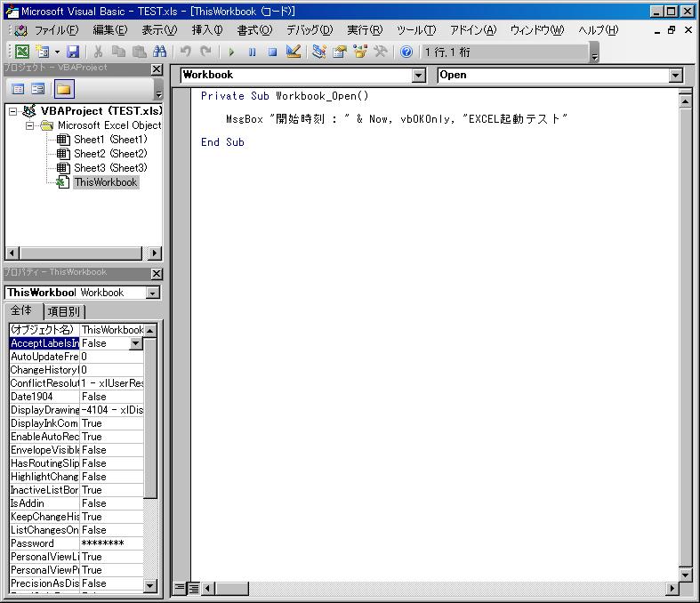Select ThisWorkbook in project tree
The width and height of the screenshot is (700, 603).
(x=106, y=182)
